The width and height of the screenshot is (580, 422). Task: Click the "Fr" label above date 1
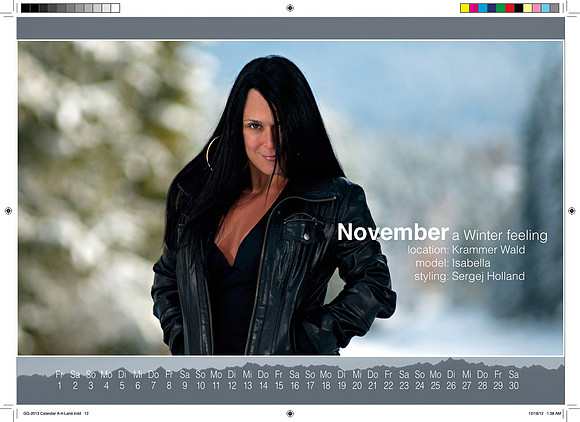pyautogui.click(x=60, y=374)
